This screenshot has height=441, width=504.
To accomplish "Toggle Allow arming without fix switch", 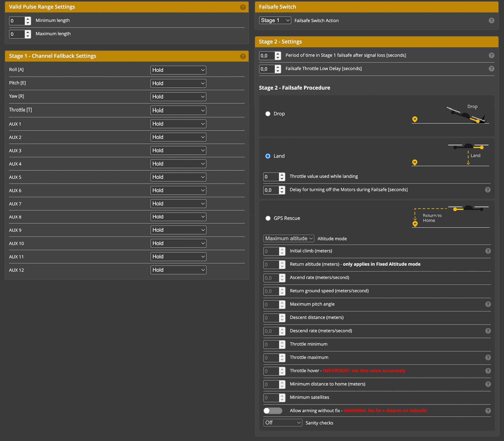I will click(273, 411).
